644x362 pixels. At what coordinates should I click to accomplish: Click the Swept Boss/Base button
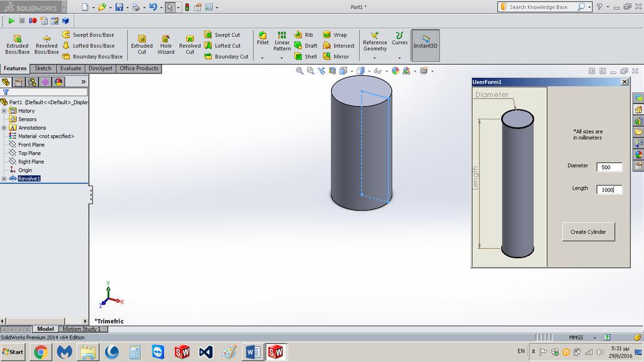pyautogui.click(x=89, y=35)
